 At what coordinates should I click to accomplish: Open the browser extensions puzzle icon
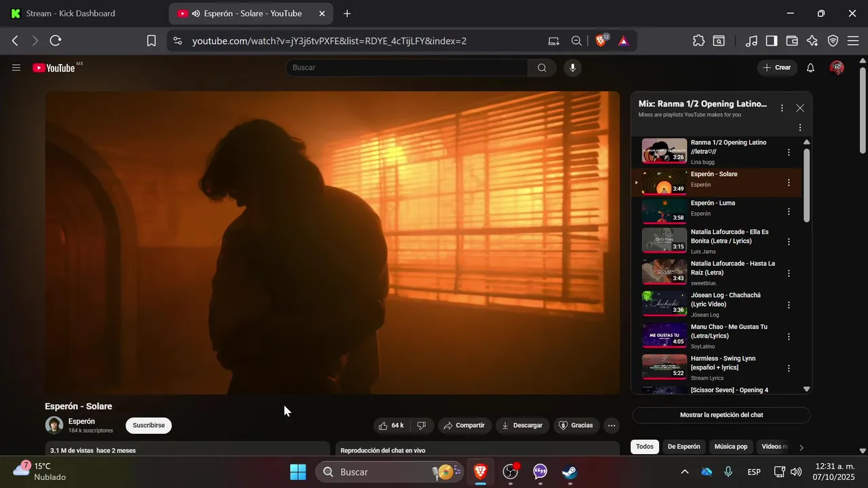pyautogui.click(x=698, y=41)
